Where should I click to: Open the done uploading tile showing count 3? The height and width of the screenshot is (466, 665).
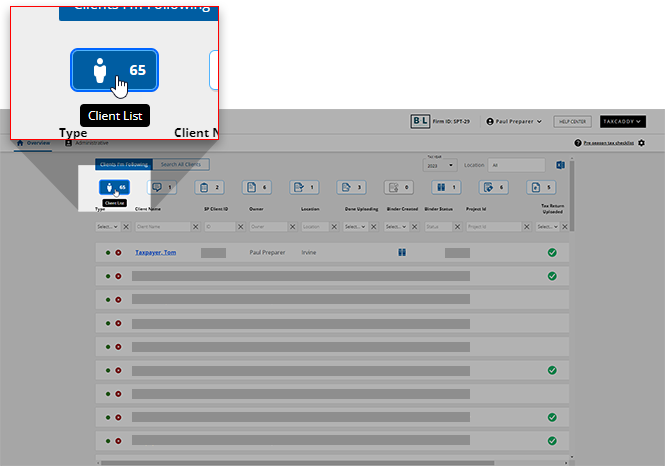(352, 187)
